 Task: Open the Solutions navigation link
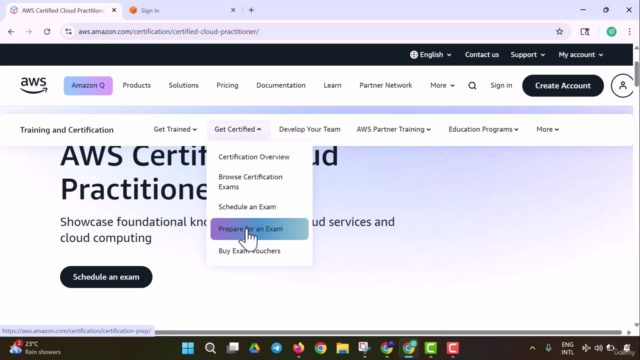coord(183,85)
